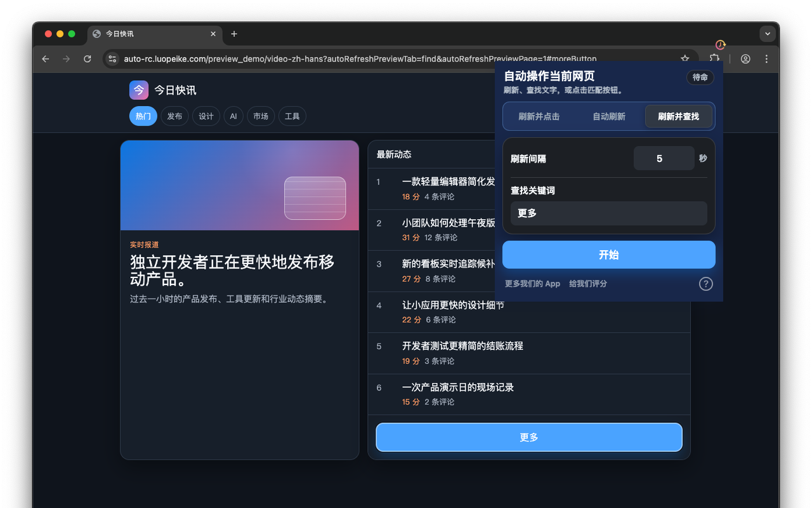Expand the tab search dropdown arrow
This screenshot has height=508, width=812.
768,34
